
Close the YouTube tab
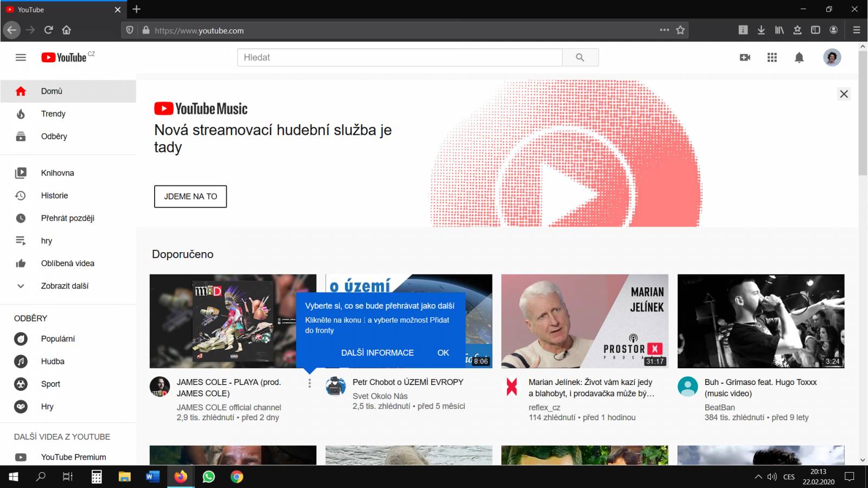[117, 10]
